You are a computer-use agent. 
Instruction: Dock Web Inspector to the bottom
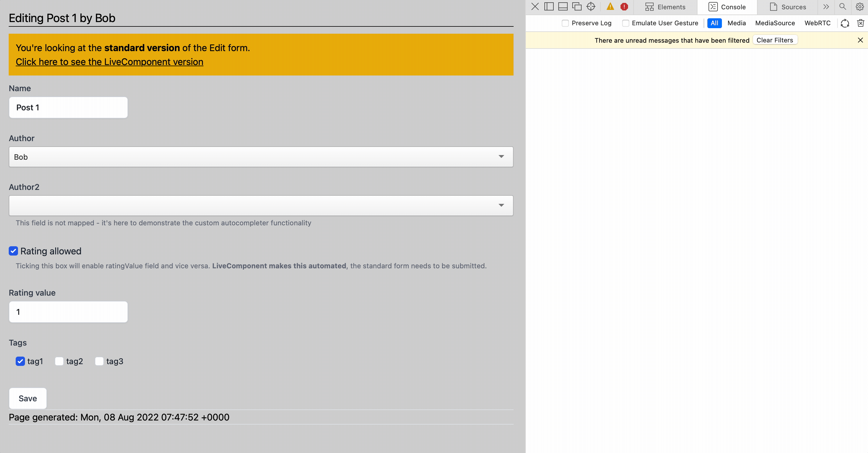(563, 7)
